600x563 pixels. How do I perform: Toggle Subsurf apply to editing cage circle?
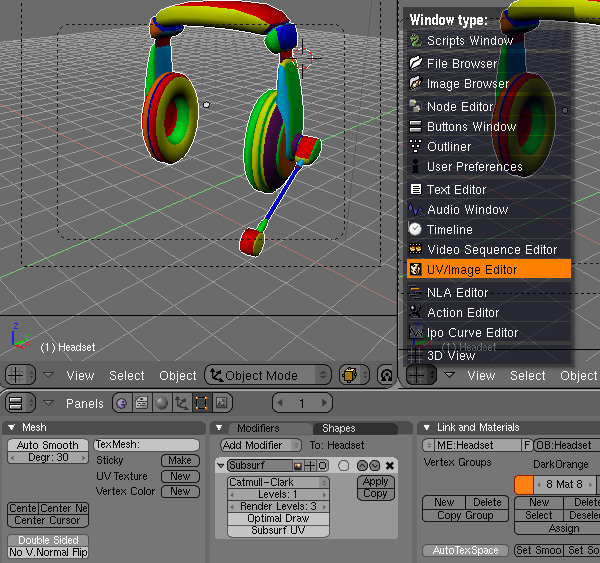[x=344, y=465]
